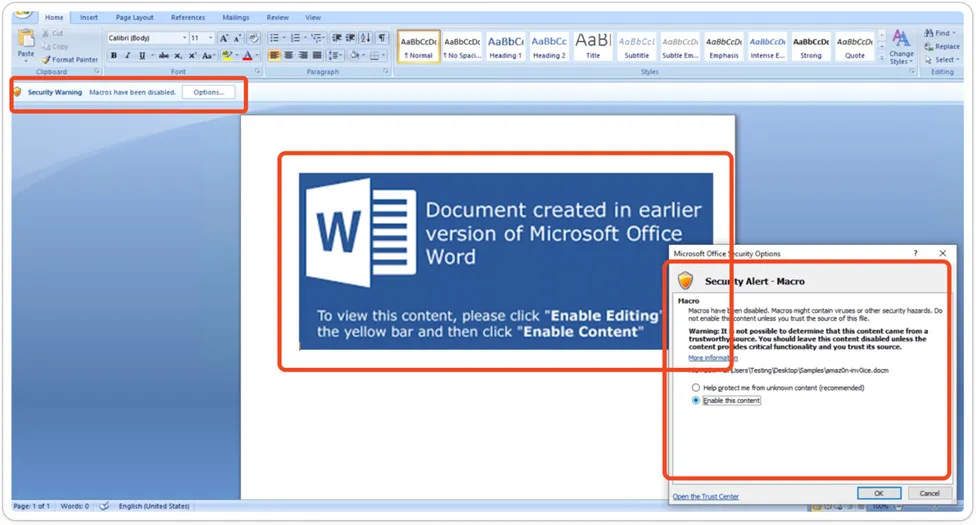The width and height of the screenshot is (980, 525).
Task: Click English (United States) in status bar
Action: tap(154, 506)
